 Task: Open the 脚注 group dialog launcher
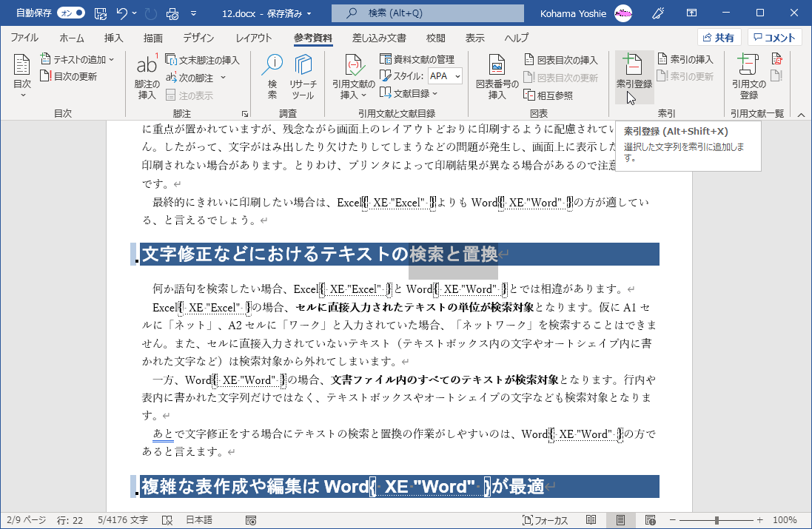244,113
